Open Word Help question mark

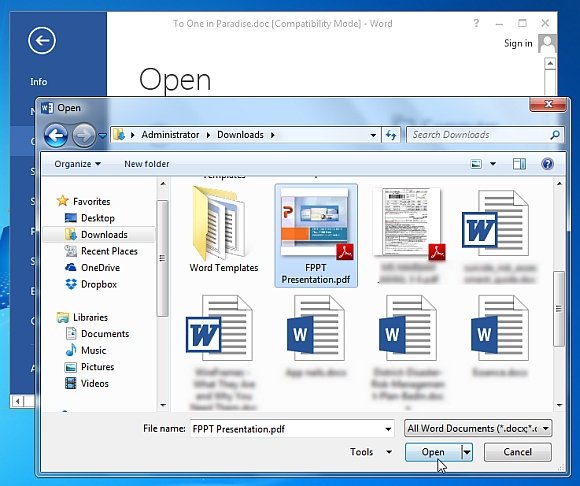coord(476,23)
